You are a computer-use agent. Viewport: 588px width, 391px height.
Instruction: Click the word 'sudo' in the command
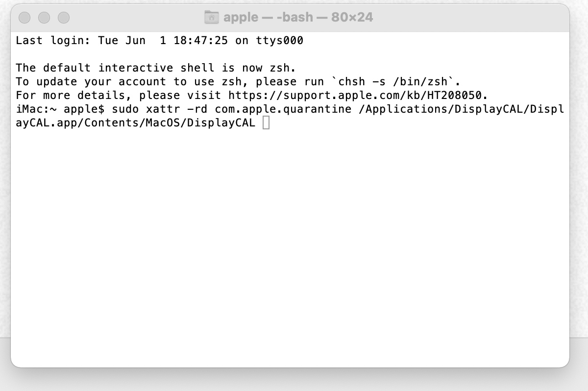125,109
